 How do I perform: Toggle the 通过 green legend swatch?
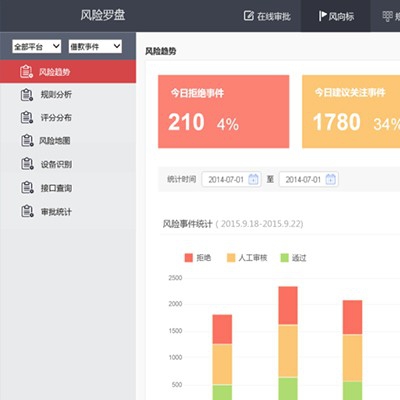click(284, 258)
